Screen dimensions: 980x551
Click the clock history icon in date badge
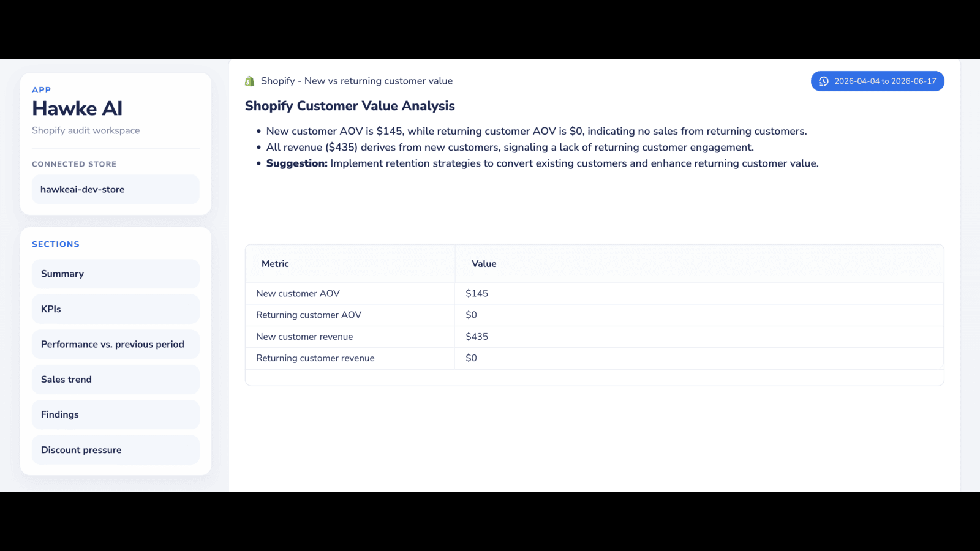(x=824, y=81)
